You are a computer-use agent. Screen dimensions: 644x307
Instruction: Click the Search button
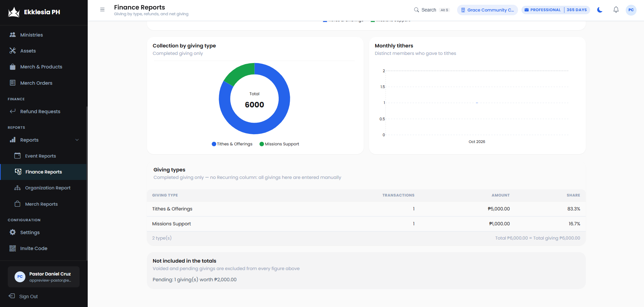coord(432,10)
